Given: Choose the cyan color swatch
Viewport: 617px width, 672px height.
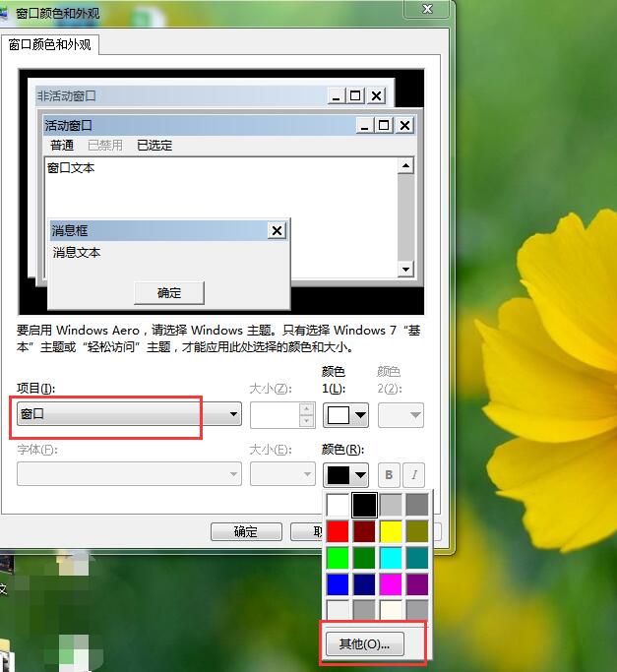Looking at the screenshot, I should click(x=391, y=558).
